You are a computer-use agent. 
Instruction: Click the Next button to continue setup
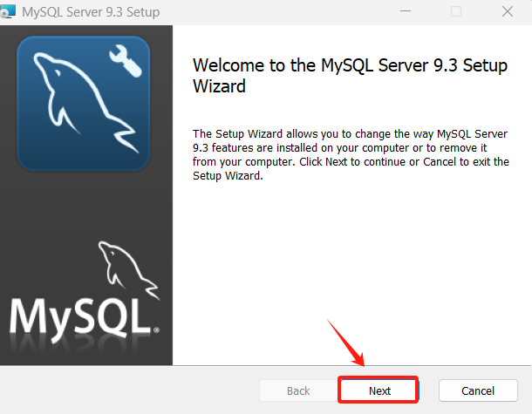[379, 390]
